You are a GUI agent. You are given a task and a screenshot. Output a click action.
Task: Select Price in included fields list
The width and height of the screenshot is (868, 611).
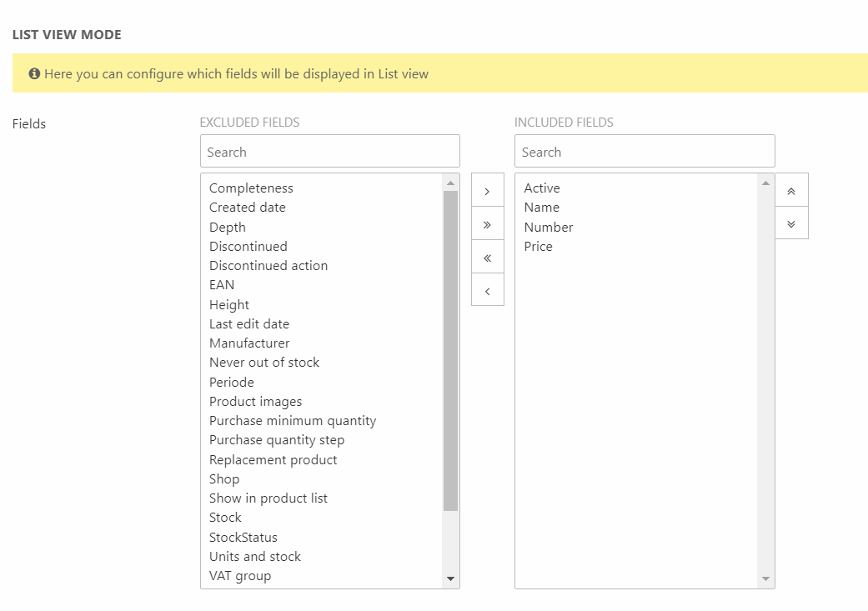(x=538, y=247)
